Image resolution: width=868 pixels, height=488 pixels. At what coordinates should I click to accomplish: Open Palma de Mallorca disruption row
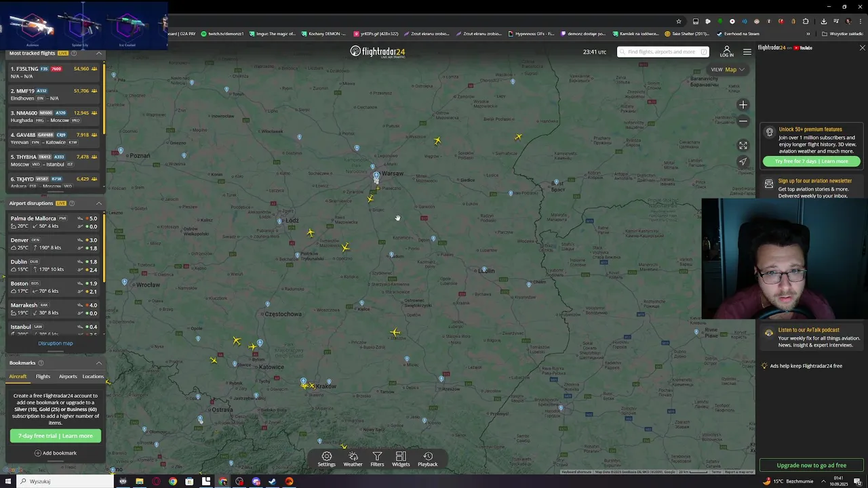[54, 222]
